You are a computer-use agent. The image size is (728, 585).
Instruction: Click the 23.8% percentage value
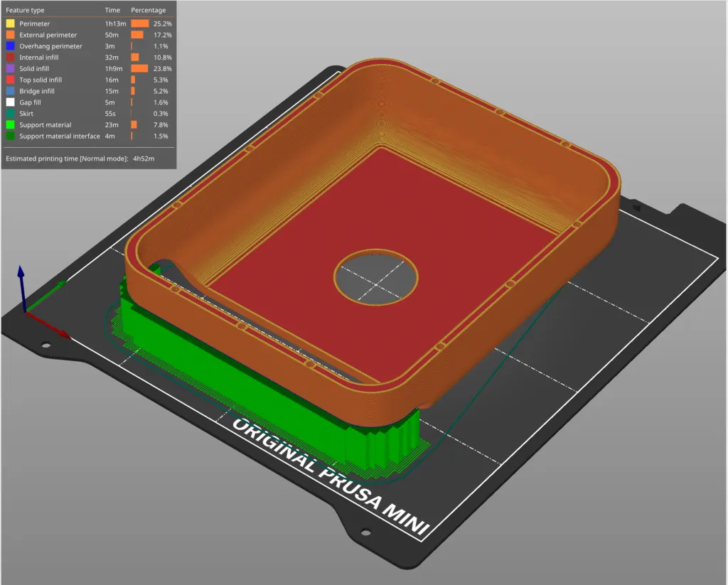[x=163, y=69]
